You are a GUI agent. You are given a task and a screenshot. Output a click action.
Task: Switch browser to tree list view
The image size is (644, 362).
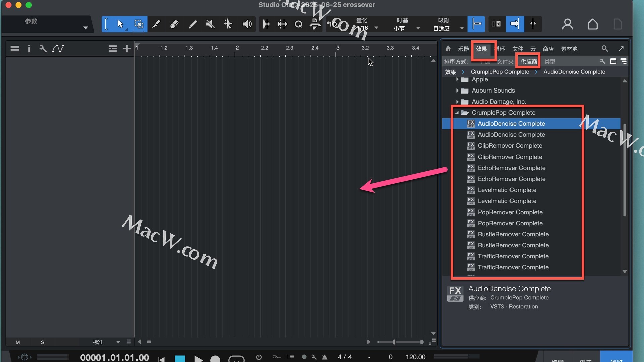click(x=624, y=62)
